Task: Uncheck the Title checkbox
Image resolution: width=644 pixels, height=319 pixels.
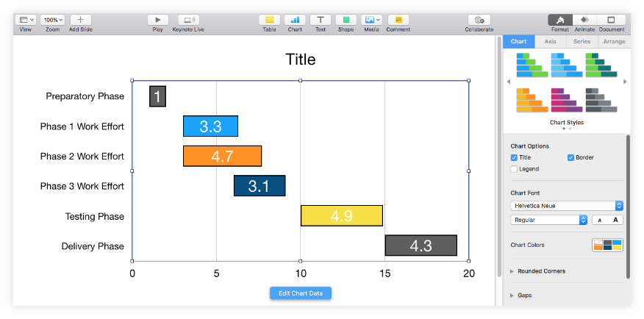Action: (x=514, y=157)
